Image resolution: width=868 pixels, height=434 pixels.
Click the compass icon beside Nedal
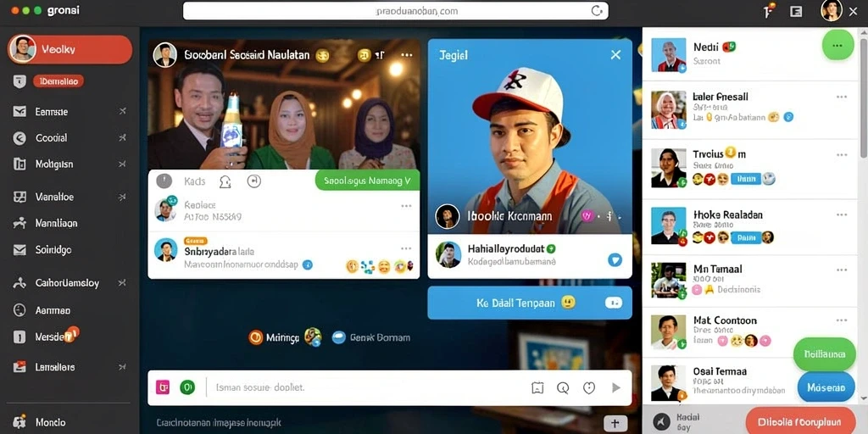pyautogui.click(x=661, y=422)
